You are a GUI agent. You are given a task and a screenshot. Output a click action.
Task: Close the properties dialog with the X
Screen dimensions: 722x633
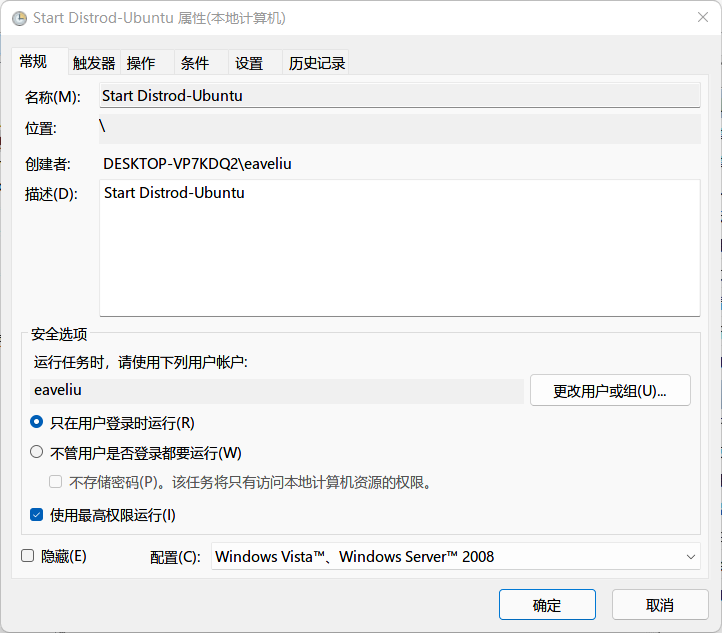703,17
